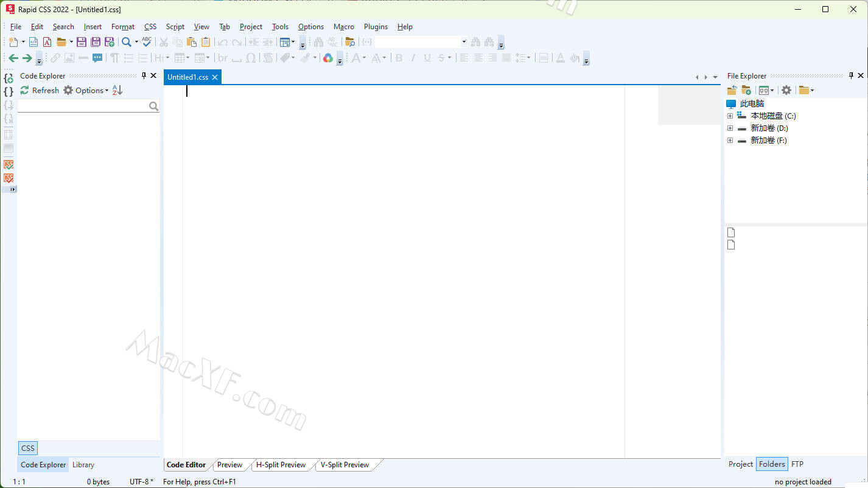Click the CSS validate green-check icon
868x488 pixels.
click(9, 165)
